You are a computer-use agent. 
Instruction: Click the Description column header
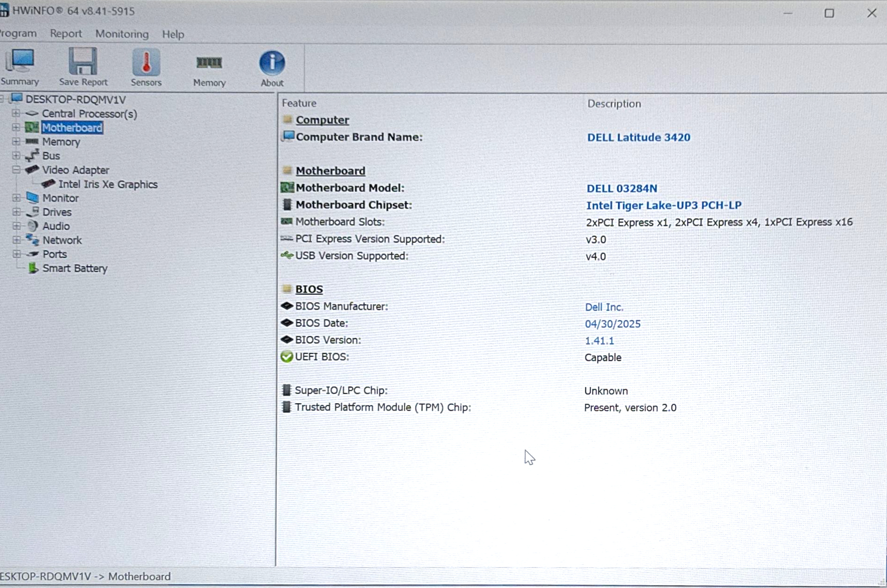click(614, 104)
